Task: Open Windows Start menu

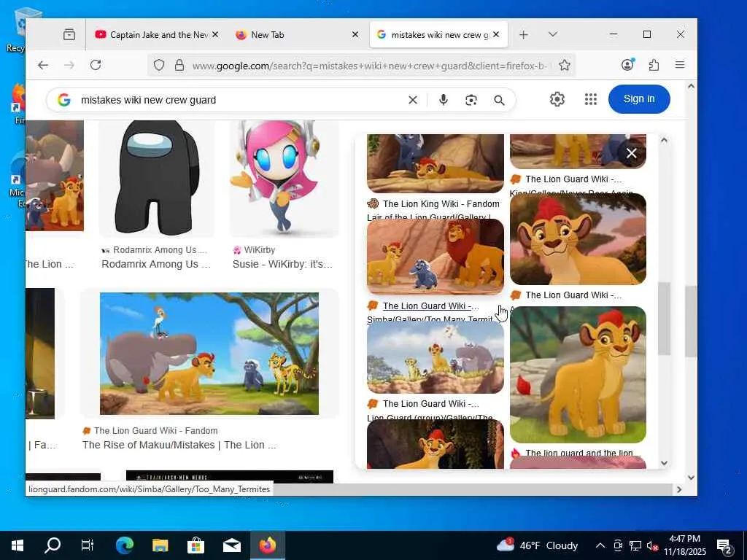Action: click(x=18, y=545)
